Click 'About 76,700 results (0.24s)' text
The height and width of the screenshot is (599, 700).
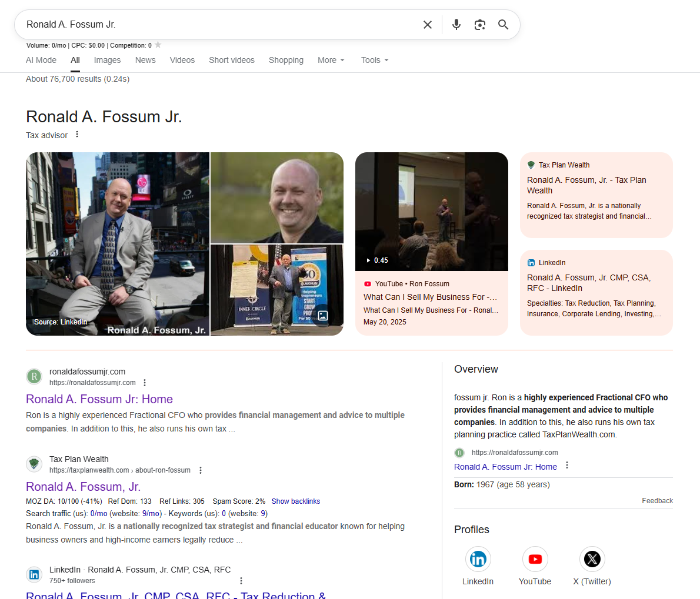tap(78, 79)
